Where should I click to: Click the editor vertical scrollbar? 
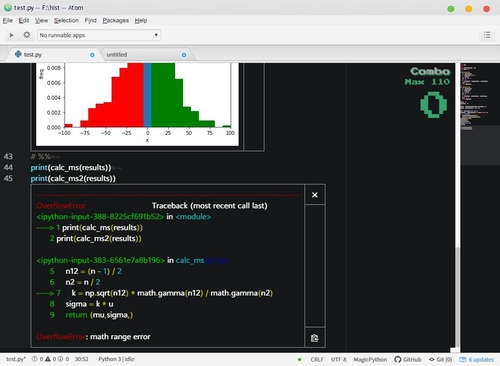pyautogui.click(x=458, y=207)
